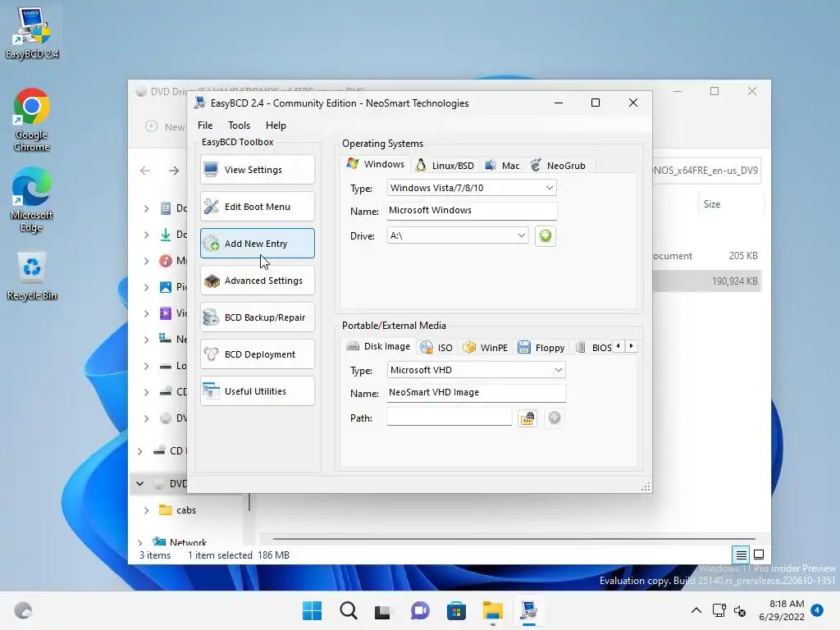Open the Drive A:\ dropdown

[458, 235]
